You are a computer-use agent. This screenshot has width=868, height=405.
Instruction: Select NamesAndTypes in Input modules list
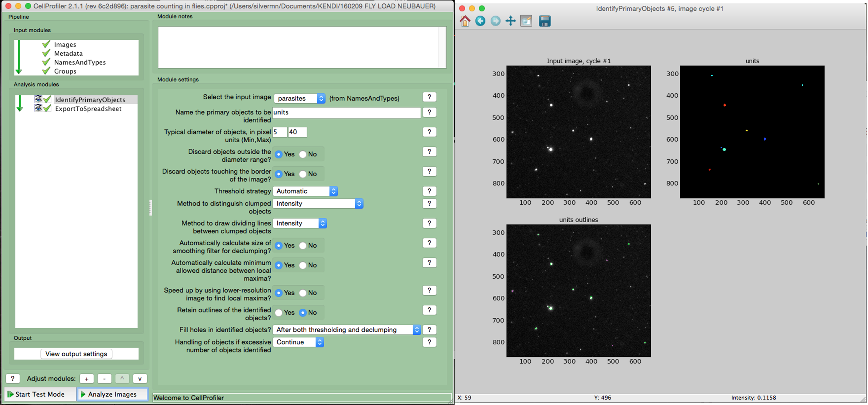(80, 62)
